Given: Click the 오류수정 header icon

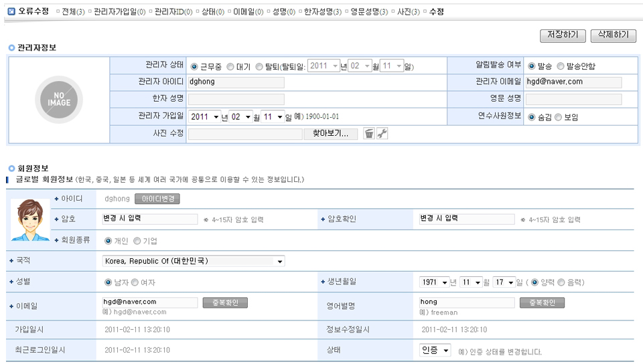Looking at the screenshot, I should (x=10, y=12).
